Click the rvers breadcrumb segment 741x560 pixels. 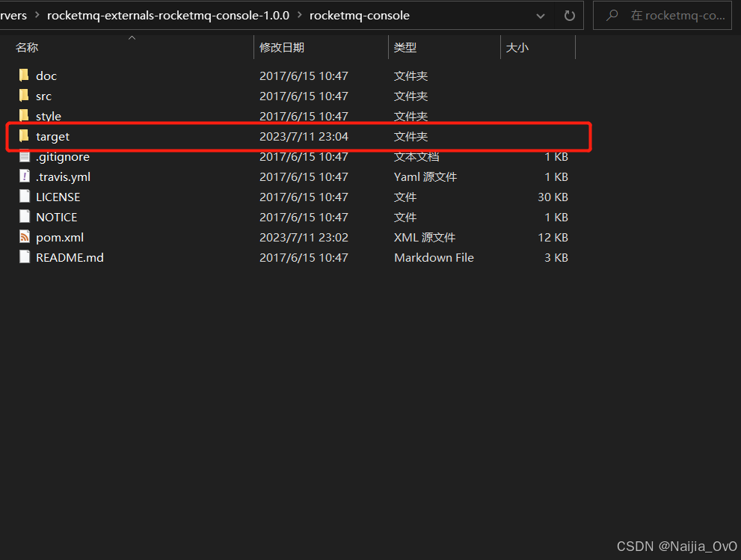coord(13,16)
